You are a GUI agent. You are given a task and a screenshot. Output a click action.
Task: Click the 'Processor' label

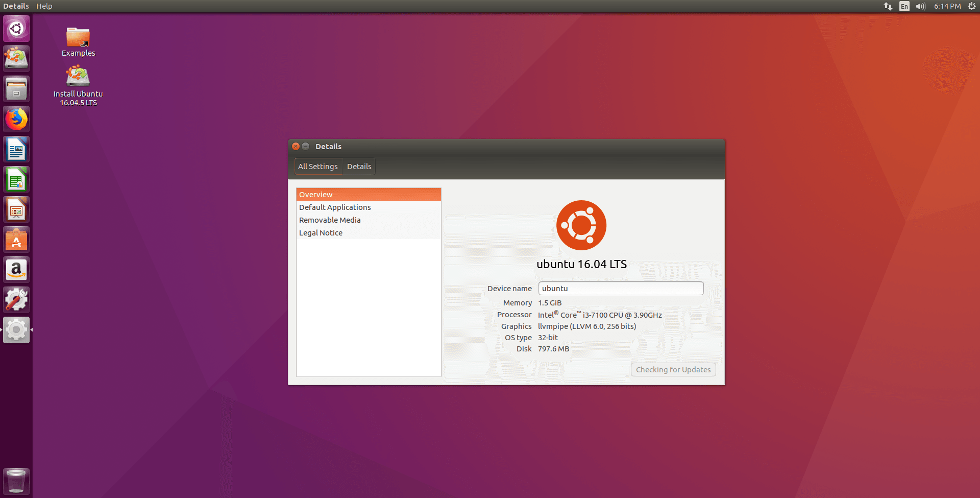click(x=514, y=315)
